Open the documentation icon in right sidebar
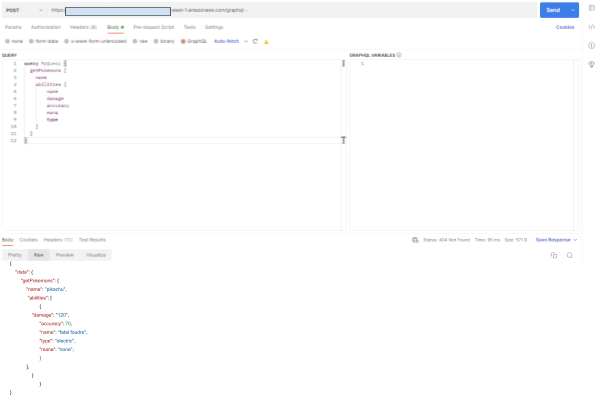 (x=591, y=9)
